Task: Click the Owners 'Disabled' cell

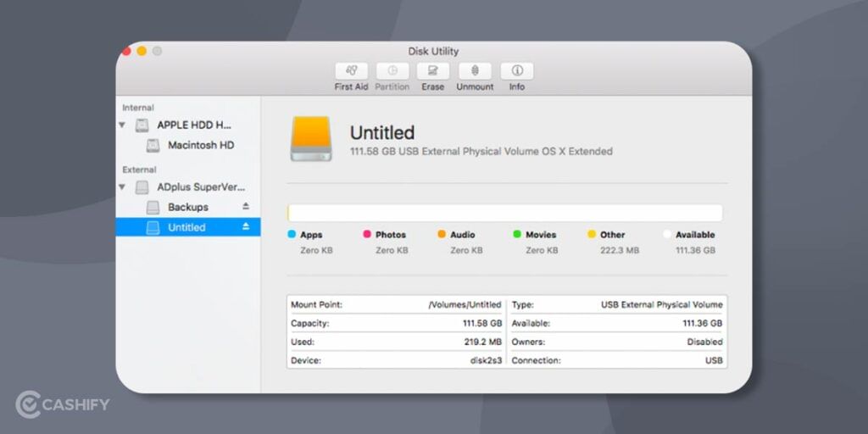Action: click(704, 342)
